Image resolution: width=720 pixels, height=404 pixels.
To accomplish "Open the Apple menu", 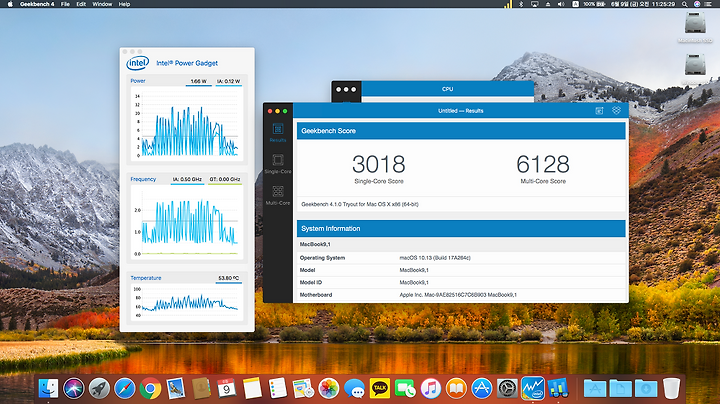I will pos(10,4).
